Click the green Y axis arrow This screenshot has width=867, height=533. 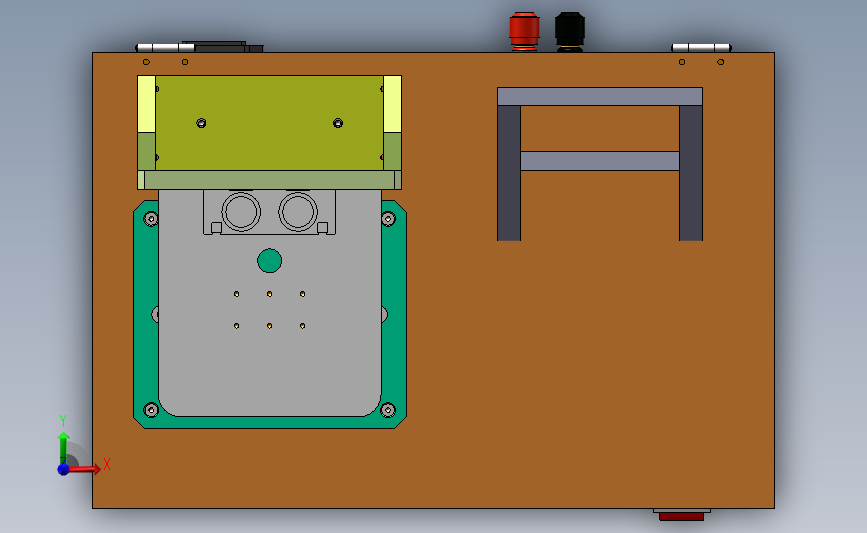coord(63,448)
